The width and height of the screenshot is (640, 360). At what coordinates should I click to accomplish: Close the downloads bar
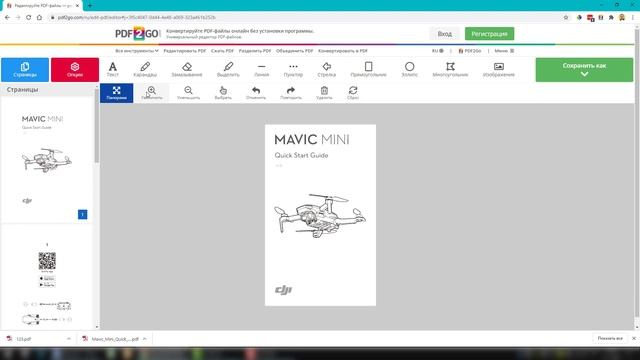(634, 338)
